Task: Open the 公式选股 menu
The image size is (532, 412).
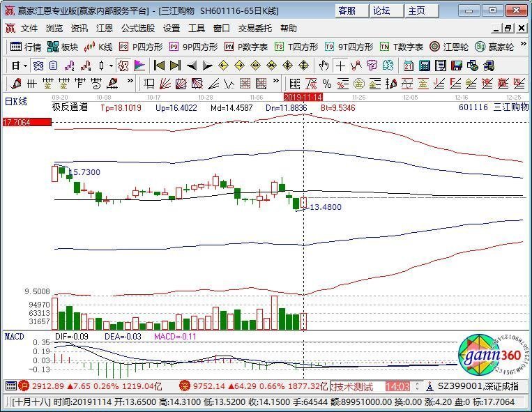Action: (x=138, y=28)
